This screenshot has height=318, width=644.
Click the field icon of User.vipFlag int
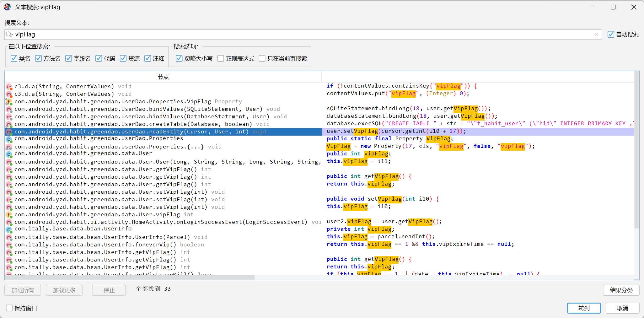(9, 215)
